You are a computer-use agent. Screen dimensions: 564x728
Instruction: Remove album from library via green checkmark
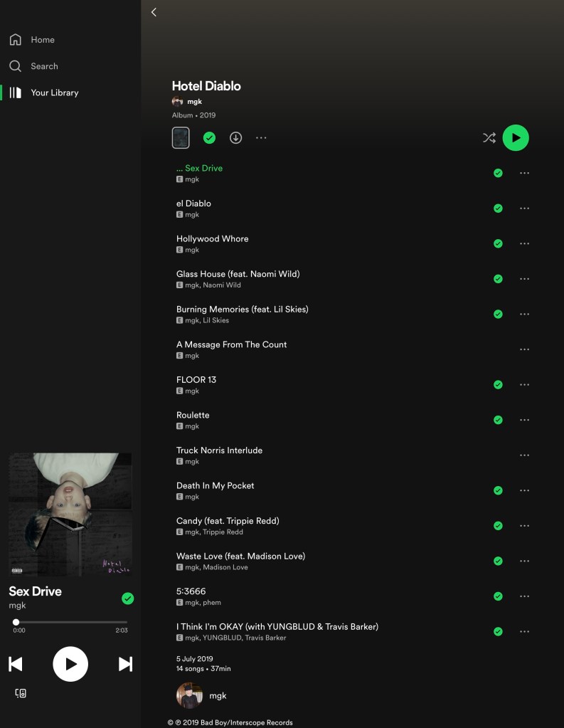[209, 138]
